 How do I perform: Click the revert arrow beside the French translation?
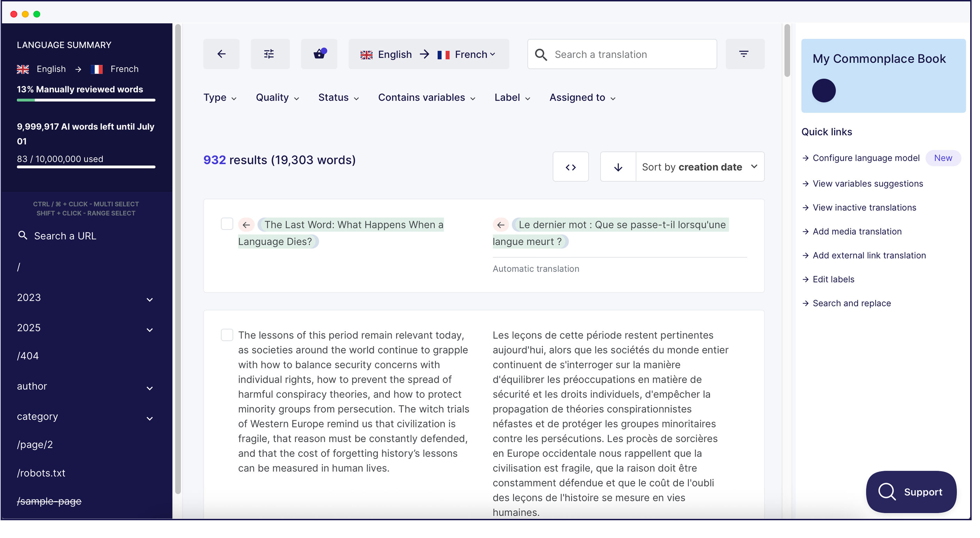(501, 225)
